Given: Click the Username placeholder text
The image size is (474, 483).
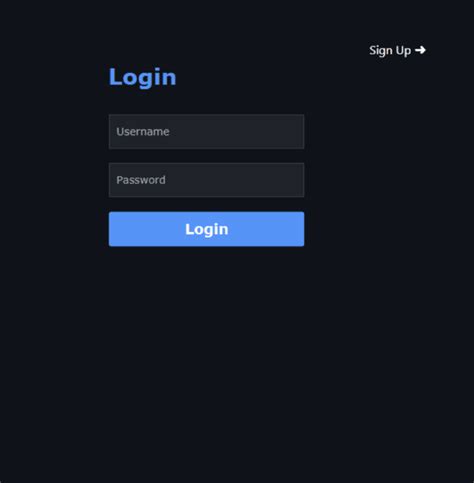Looking at the screenshot, I should click(x=143, y=132).
